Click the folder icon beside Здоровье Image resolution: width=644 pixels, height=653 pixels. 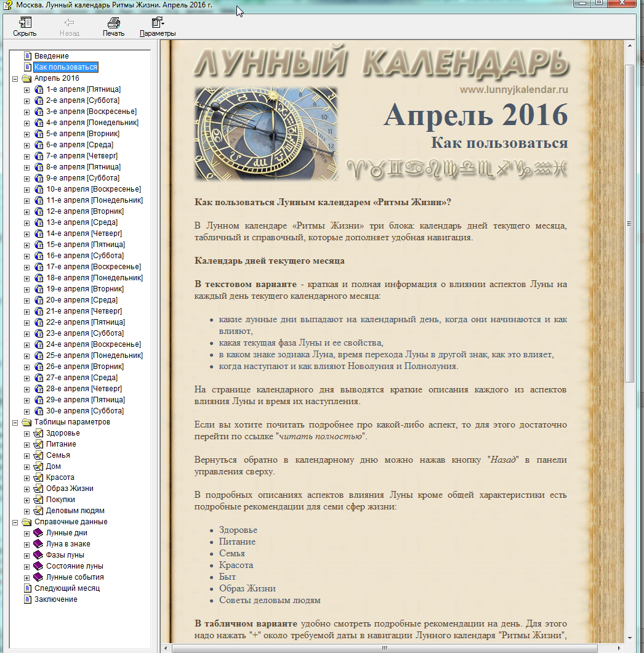tap(39, 433)
